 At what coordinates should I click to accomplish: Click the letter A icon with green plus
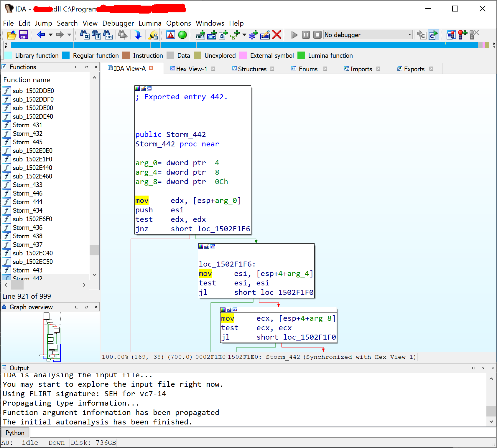pos(223,35)
